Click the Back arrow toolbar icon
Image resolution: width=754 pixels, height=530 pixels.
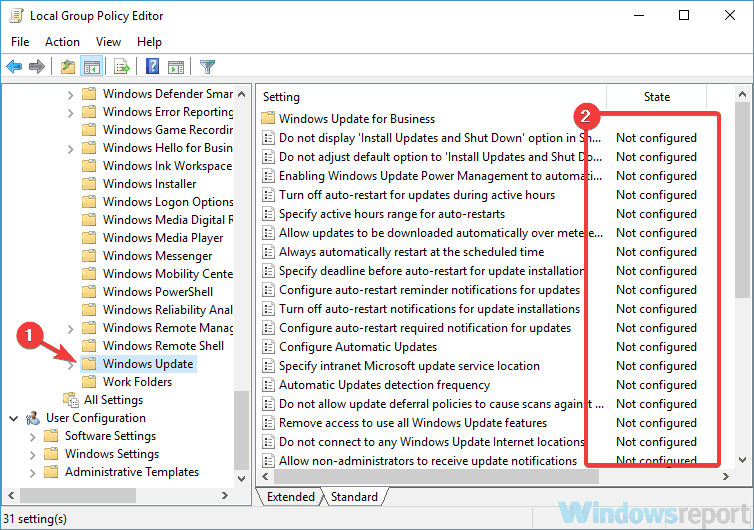pos(14,66)
